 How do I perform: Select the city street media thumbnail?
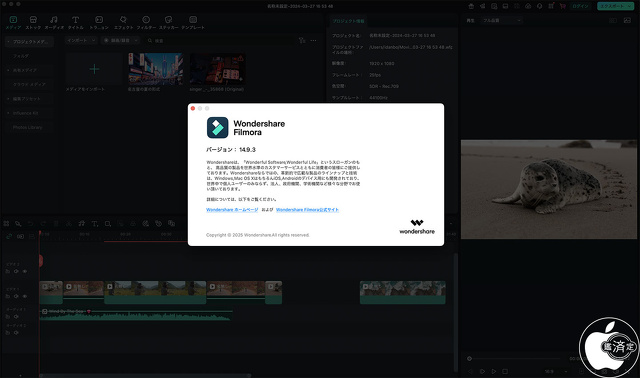click(156, 69)
